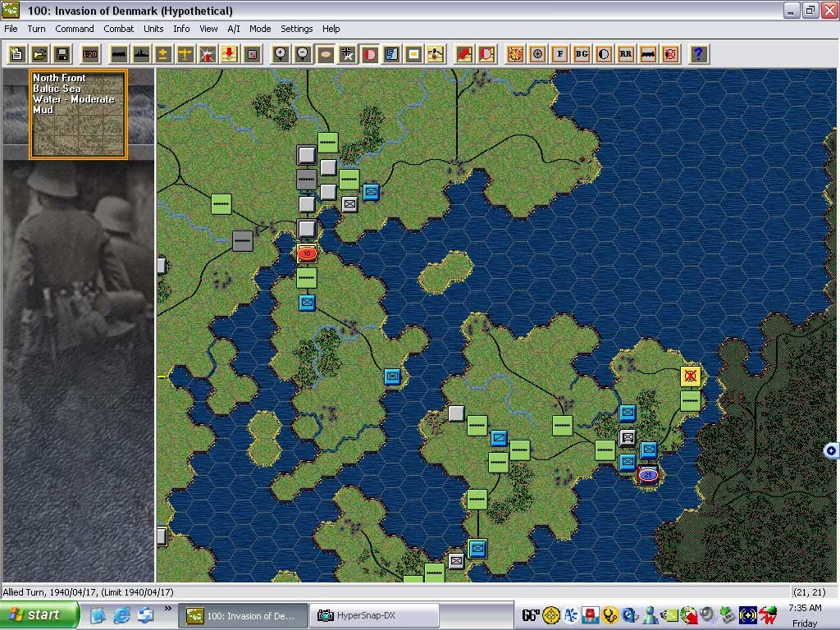Screen dimensions: 840x630
Task: Toggle the compass wheel highlight button
Action: pyautogui.click(x=537, y=54)
